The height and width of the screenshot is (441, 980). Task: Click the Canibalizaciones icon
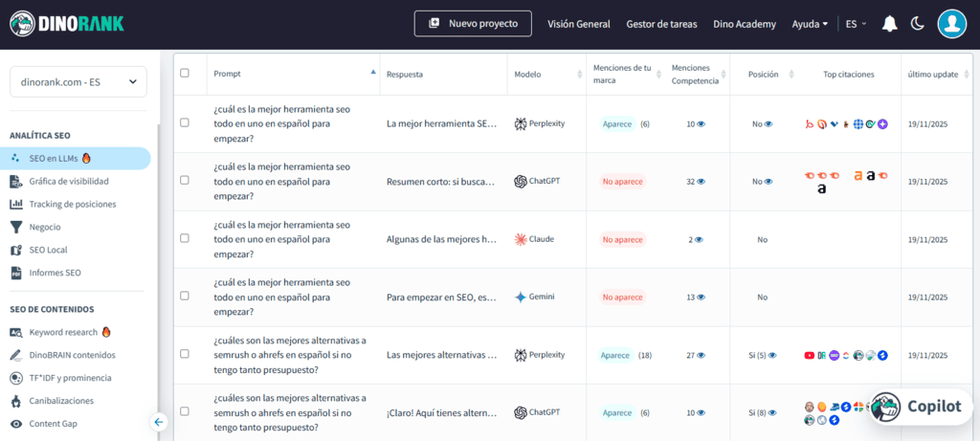point(16,401)
